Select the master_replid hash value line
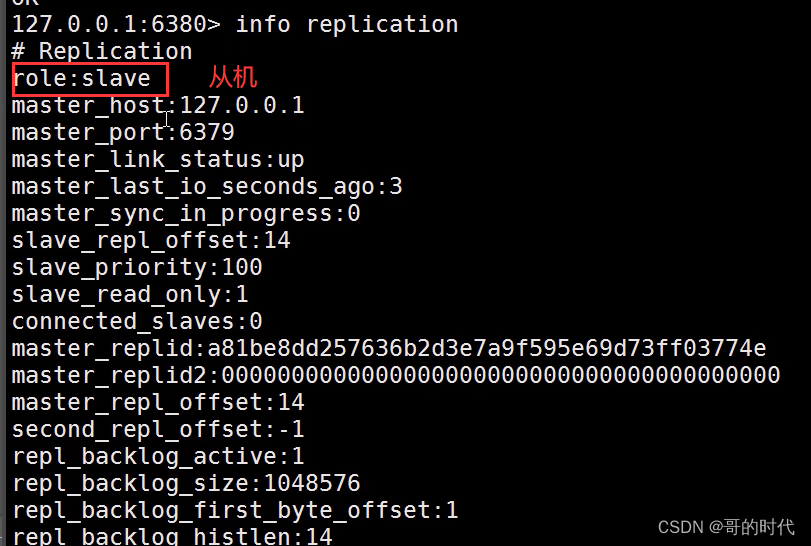811x546 pixels. point(389,348)
